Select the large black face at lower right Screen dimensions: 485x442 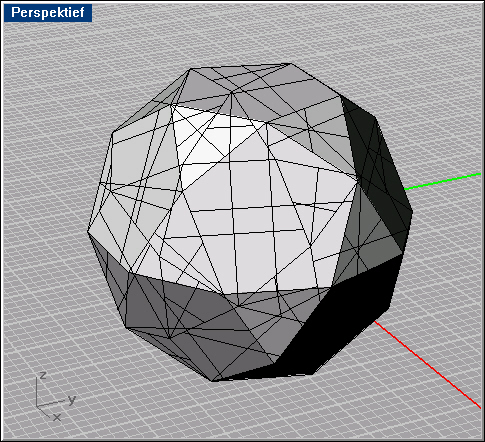click(x=337, y=320)
